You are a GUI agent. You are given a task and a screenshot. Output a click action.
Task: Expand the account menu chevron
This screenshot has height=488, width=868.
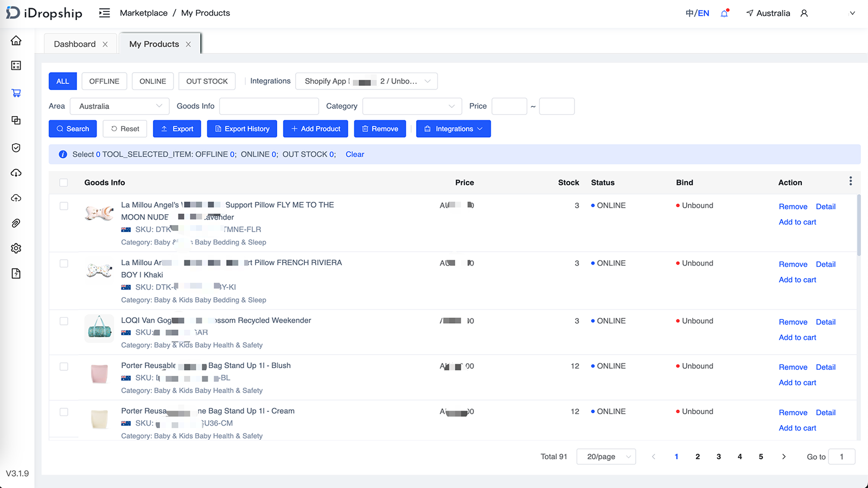852,13
